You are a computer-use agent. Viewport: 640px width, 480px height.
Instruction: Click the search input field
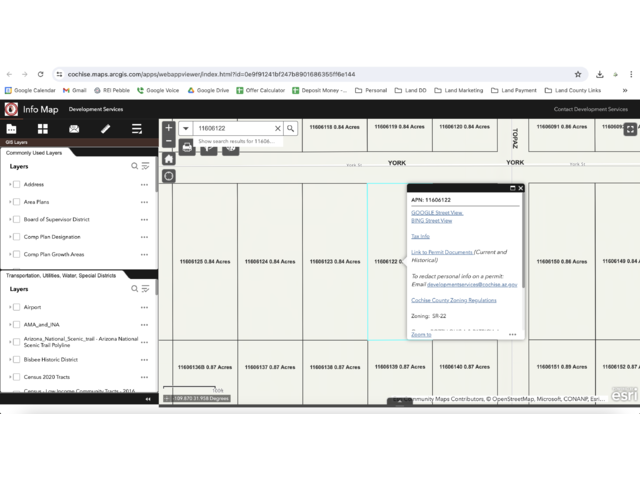(234, 129)
